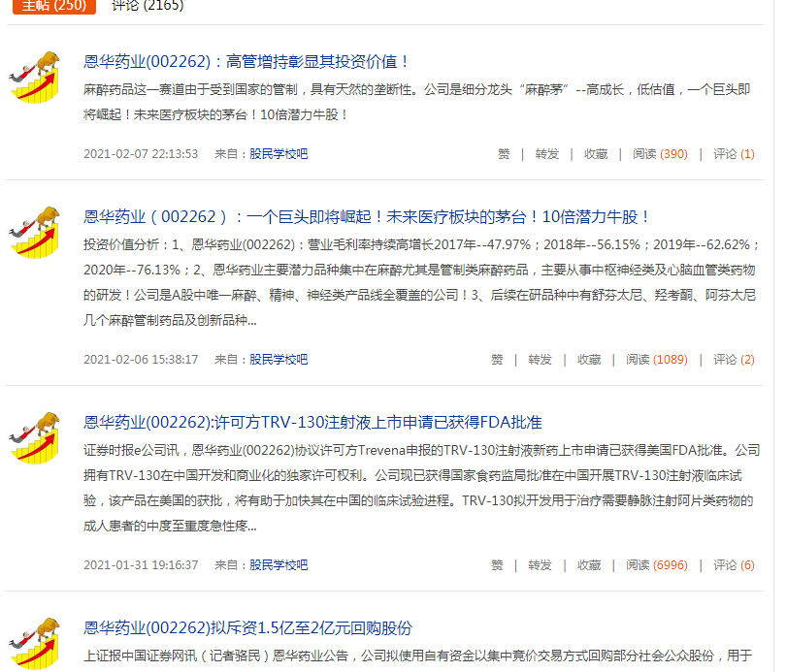Switch to the 主帖 (250) tab
787x672 pixels.
pyautogui.click(x=54, y=7)
